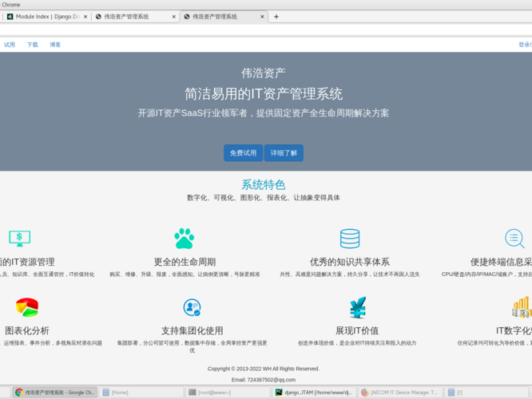Click the 支持集团化使用 title
This screenshot has width=532, height=399.
tap(192, 330)
